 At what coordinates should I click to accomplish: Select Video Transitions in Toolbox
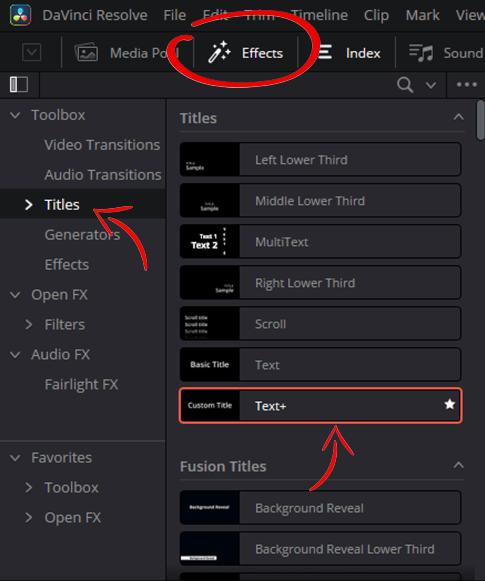coord(102,145)
